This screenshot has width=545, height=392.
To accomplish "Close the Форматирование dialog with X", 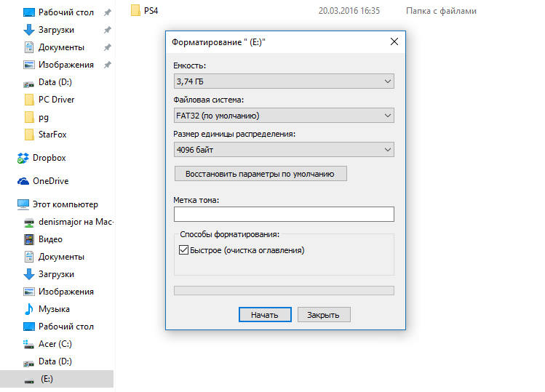I will click(x=394, y=41).
